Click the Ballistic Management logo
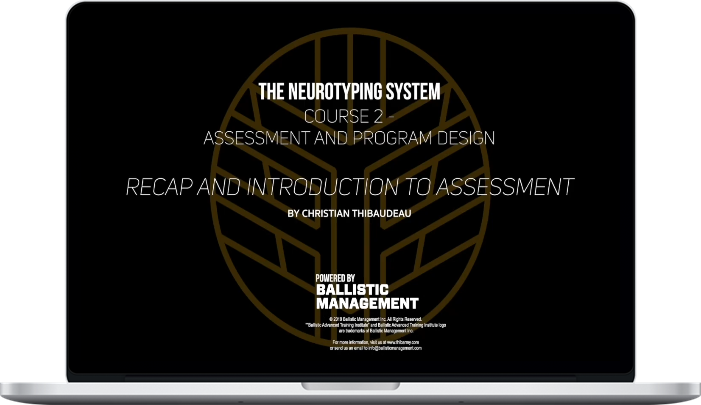701x405 pixels. point(366,295)
